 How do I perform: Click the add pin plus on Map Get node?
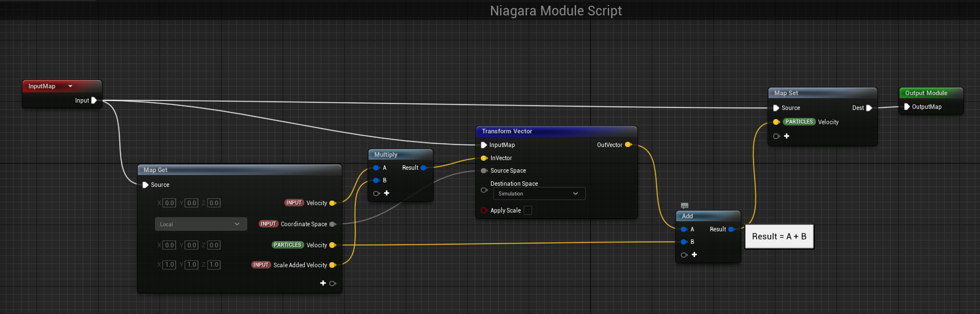tap(323, 283)
